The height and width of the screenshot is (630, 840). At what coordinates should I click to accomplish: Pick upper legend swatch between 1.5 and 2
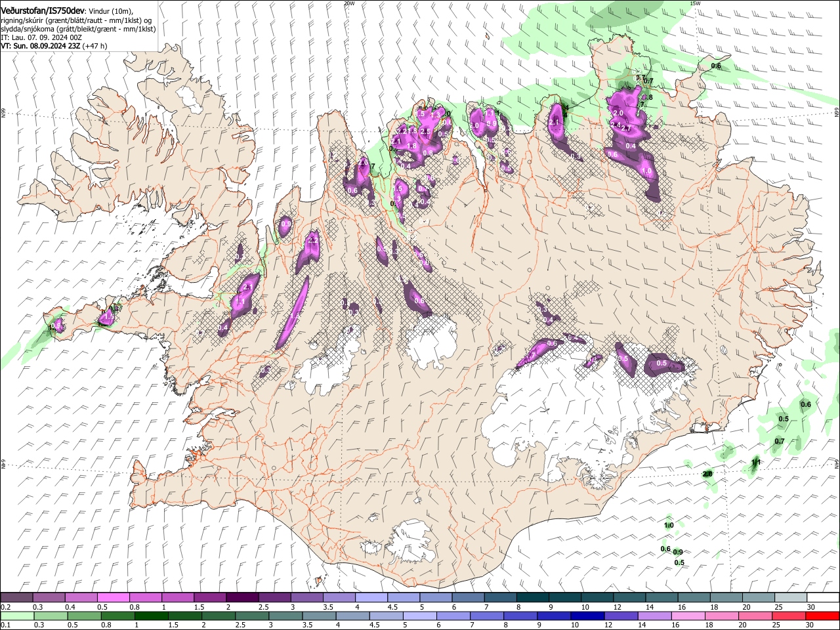click(x=209, y=598)
